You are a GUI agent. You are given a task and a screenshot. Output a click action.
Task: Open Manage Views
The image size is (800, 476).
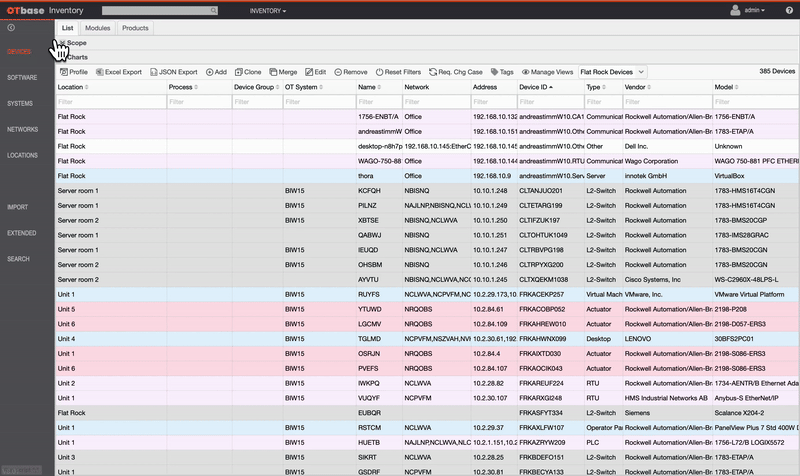[x=547, y=72]
